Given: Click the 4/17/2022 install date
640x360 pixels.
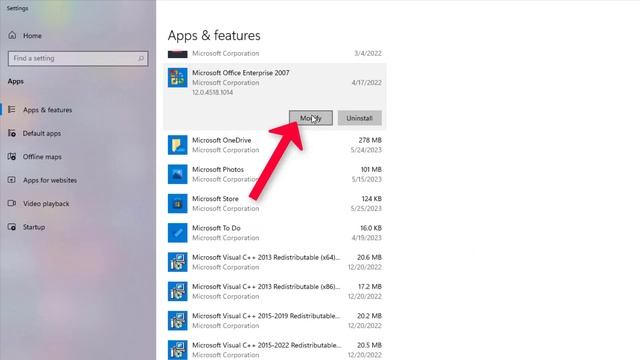Looking at the screenshot, I should point(367,83).
